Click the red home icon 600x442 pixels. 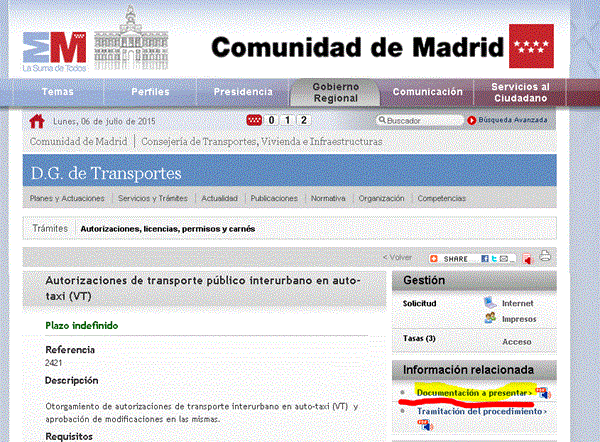37,121
